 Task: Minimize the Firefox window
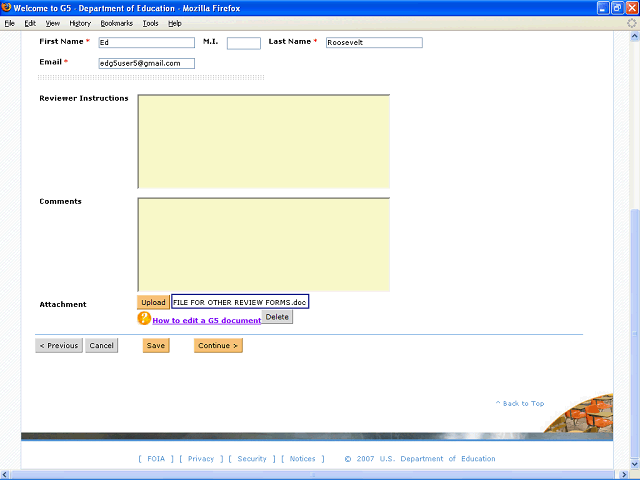(603, 8)
